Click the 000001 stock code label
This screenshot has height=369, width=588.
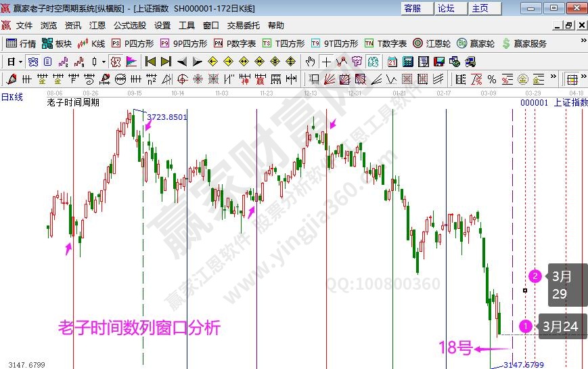(534, 102)
